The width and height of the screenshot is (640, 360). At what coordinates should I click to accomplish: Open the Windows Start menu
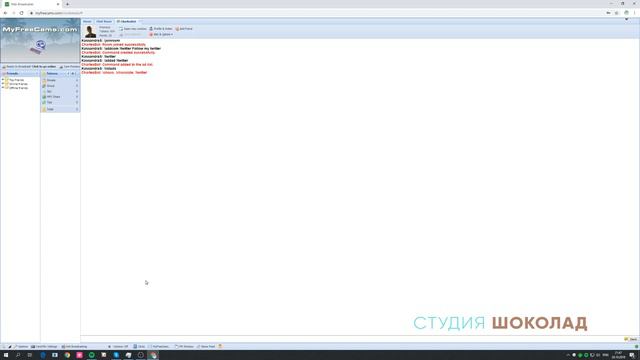(x=6, y=355)
